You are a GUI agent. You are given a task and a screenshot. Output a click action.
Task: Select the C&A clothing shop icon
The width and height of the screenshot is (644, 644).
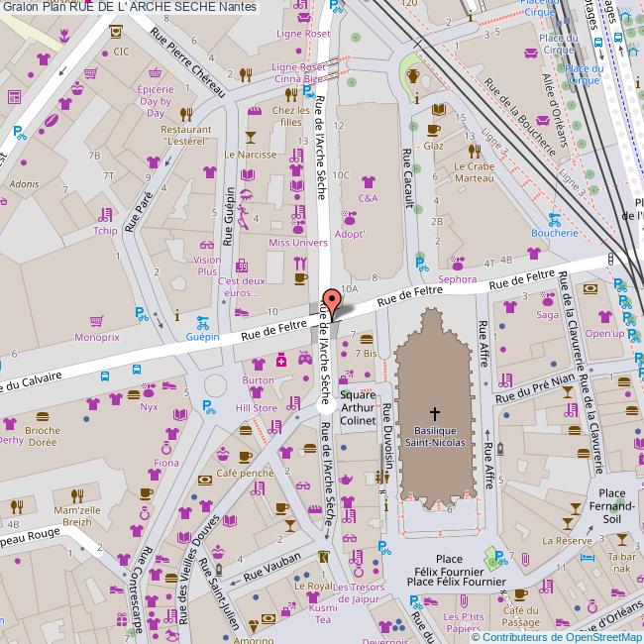point(369,182)
